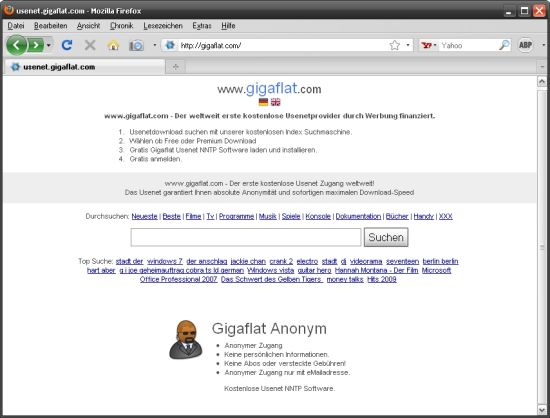Viewport: 550px width, 418px height.
Task: Switch language via the German flag icon
Action: [x=263, y=102]
